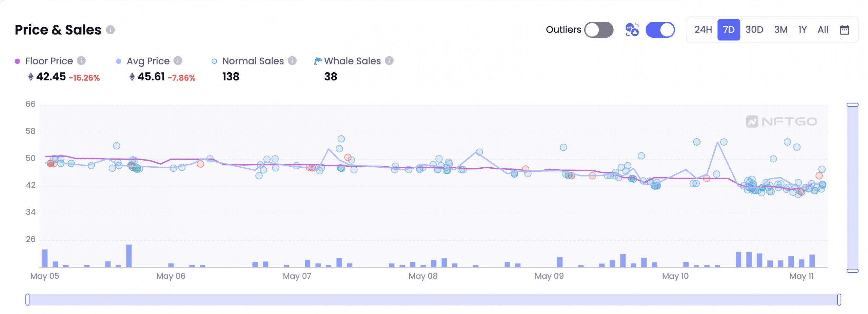Viewport: 868px width, 314px height.
Task: Select the 3M time range
Action: (781, 30)
